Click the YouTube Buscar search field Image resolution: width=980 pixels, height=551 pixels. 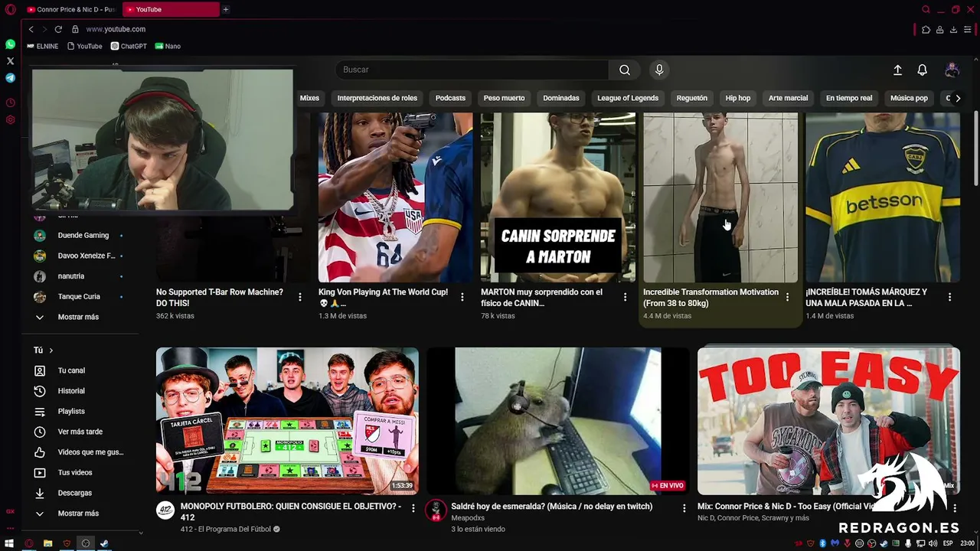472,70
